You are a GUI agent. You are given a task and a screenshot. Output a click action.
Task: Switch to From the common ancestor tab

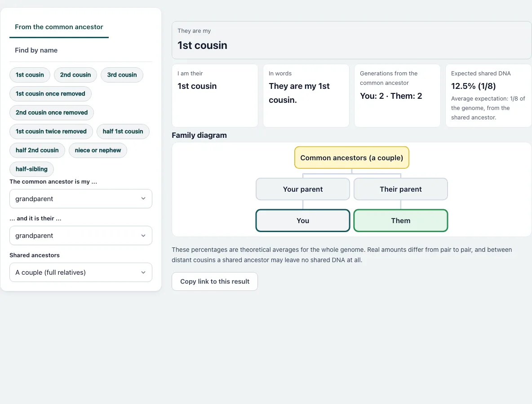coord(59,27)
